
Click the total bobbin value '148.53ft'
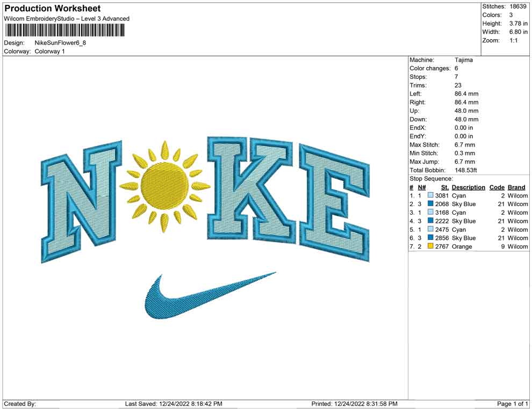point(466,170)
